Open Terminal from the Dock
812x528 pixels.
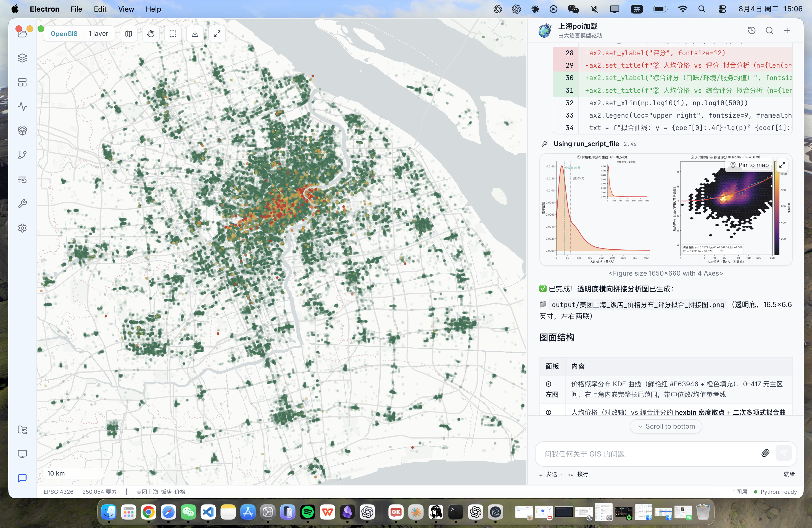point(455,512)
